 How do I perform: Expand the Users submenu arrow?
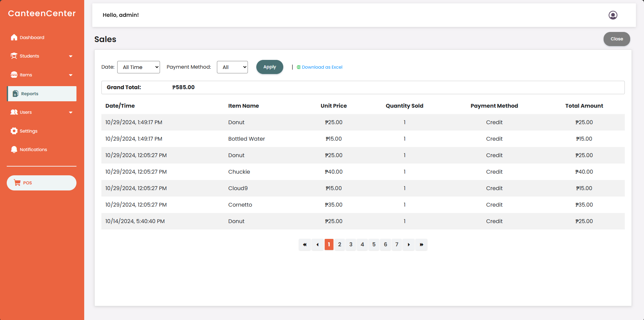(x=71, y=112)
